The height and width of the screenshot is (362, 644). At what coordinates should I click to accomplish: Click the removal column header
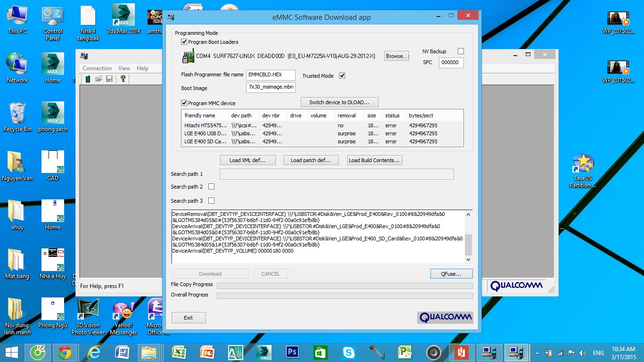coord(349,115)
